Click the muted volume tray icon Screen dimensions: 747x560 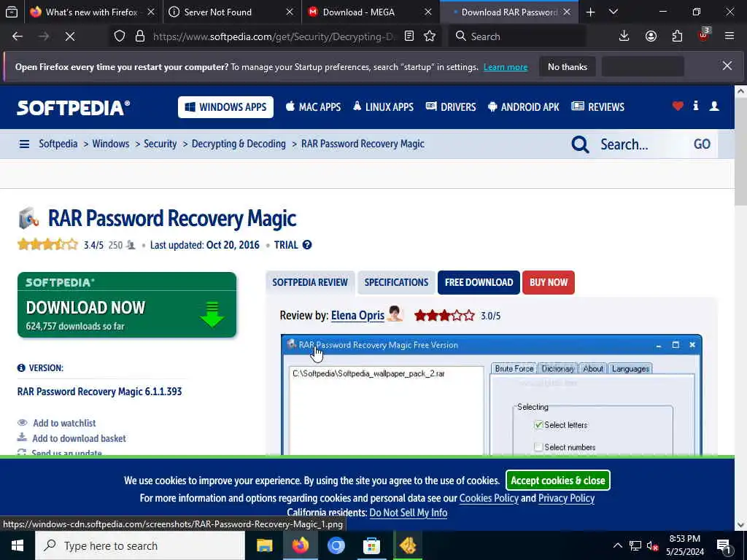[652, 545]
